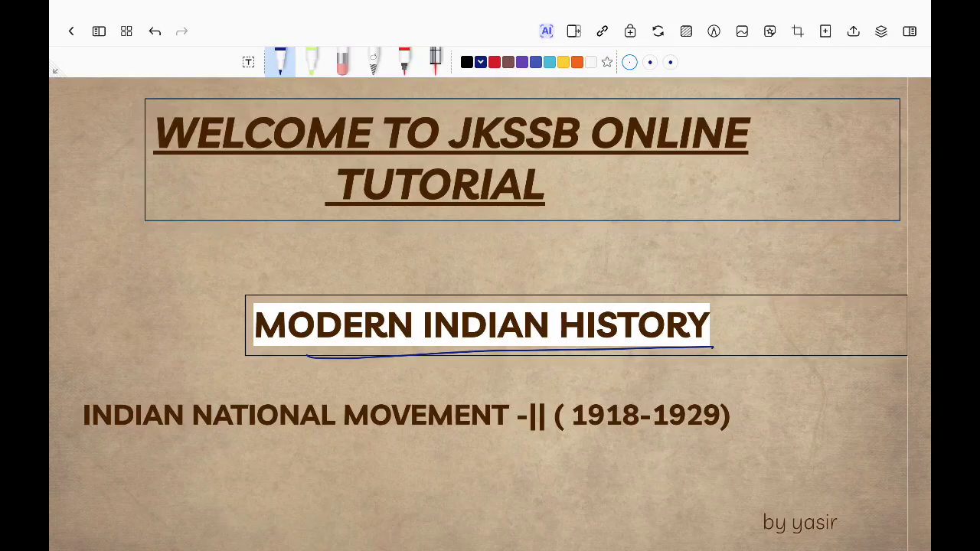Open the AI assistant tool
Image resolution: width=980 pixels, height=551 pixels.
[x=546, y=31]
